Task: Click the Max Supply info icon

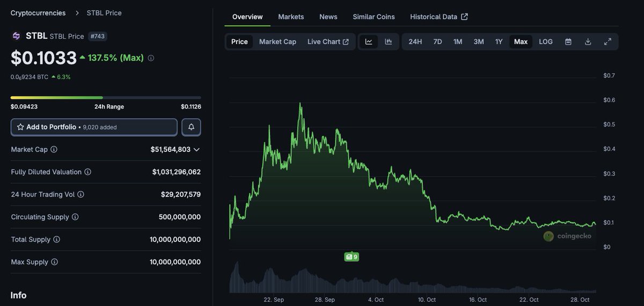Action: 54,262
